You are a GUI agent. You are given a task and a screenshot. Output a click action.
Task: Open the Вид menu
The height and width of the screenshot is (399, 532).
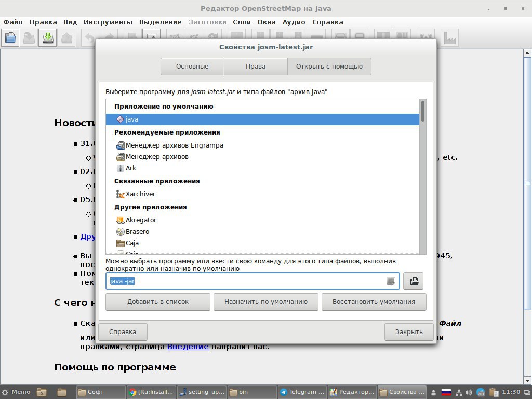coord(70,22)
